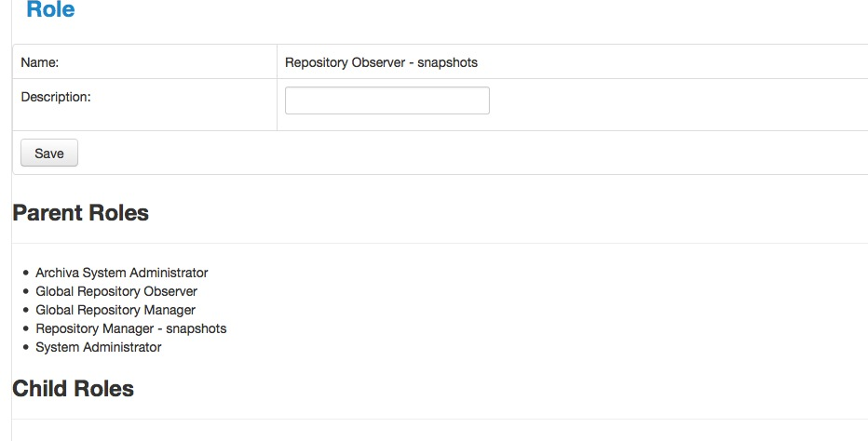Select Global Repository Observer parent role
868x441 pixels.
[116, 291]
